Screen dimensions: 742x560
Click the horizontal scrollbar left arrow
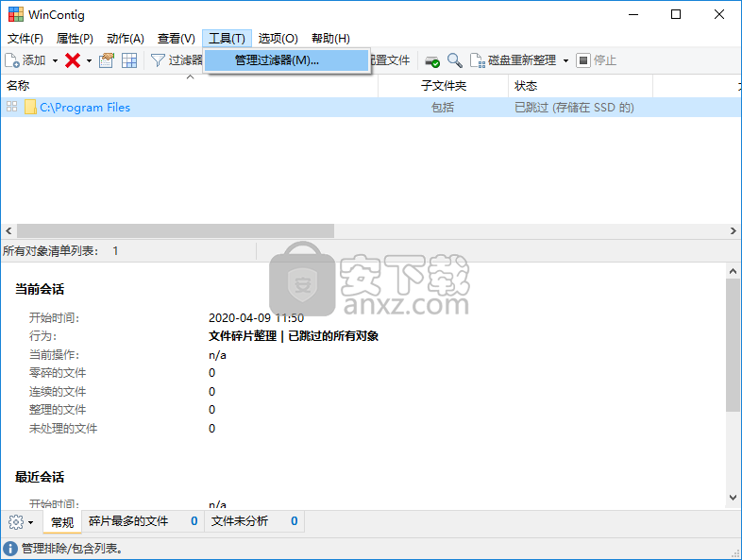8,231
